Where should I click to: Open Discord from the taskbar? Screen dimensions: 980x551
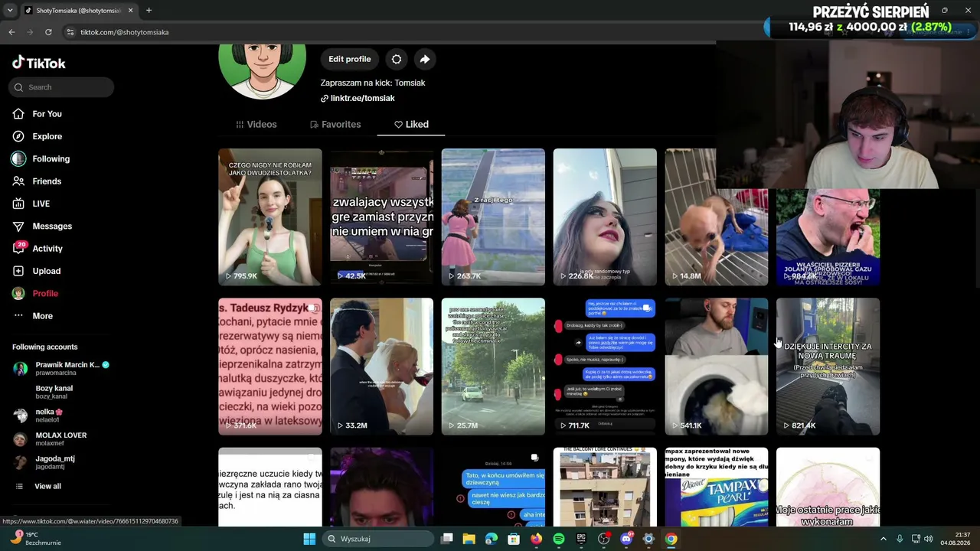pos(626,539)
